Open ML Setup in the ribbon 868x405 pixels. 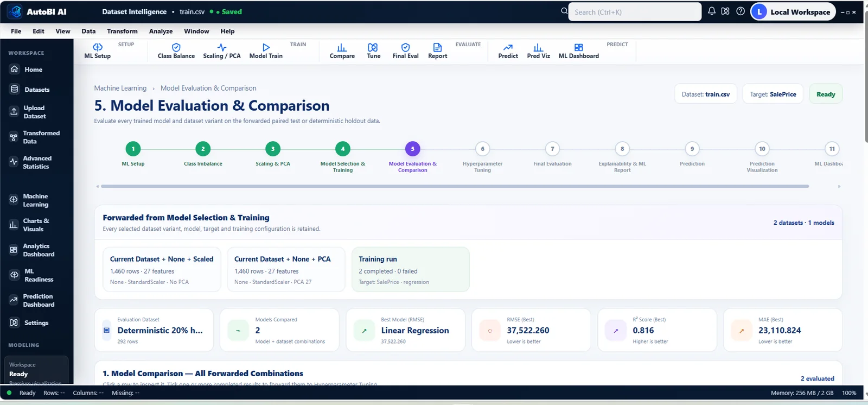coord(98,51)
